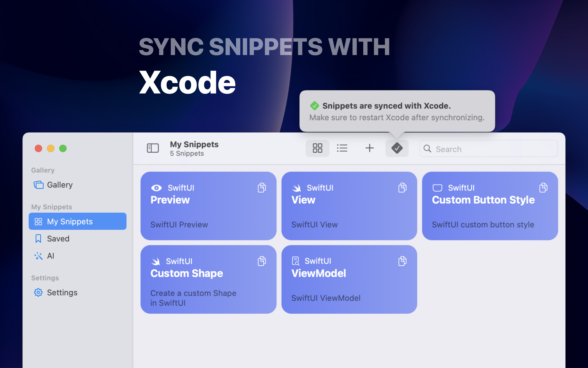
Task: Add a new snippet with plus button
Action: pos(369,148)
